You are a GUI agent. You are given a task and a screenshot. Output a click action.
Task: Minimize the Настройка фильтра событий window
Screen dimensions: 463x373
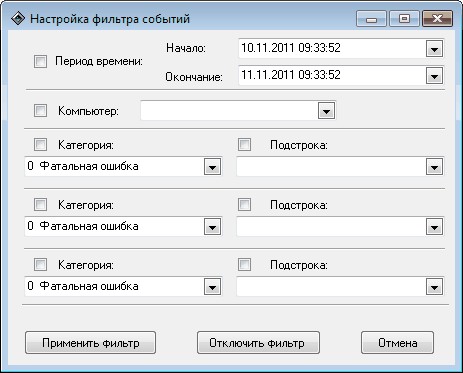(371, 19)
